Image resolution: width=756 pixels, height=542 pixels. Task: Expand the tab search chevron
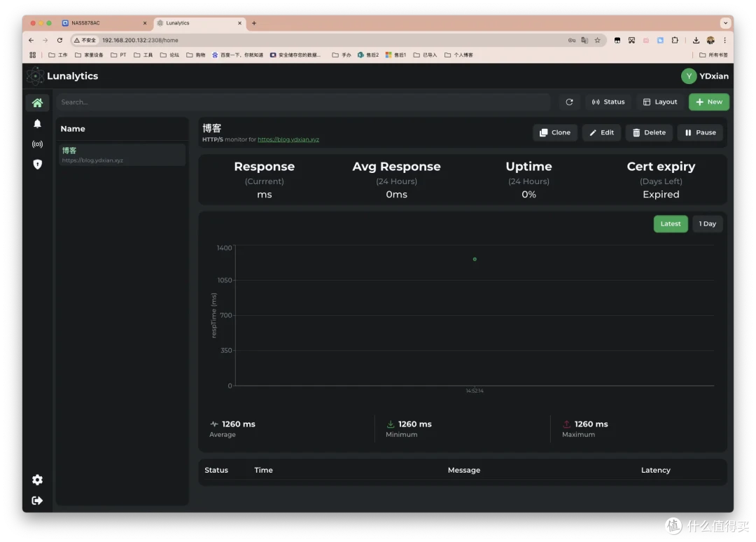pyautogui.click(x=725, y=23)
